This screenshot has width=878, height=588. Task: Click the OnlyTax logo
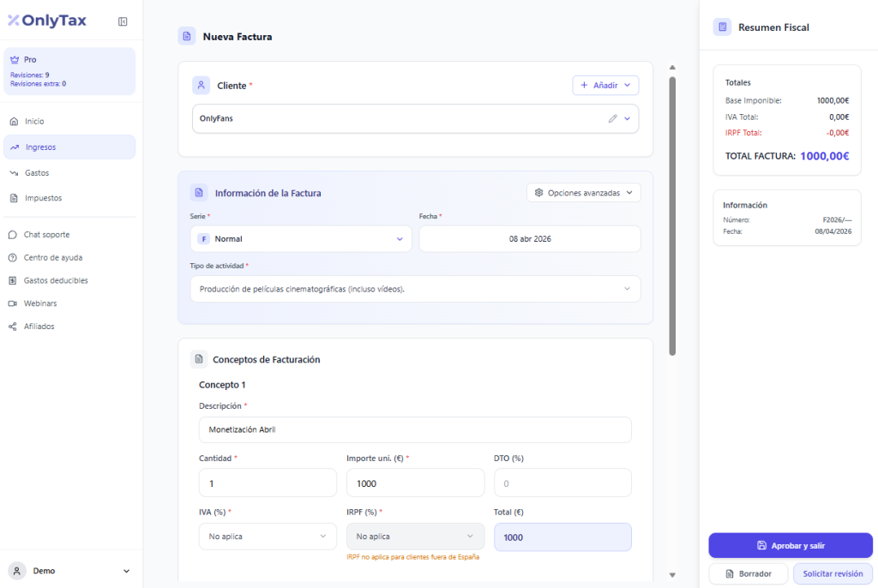[x=47, y=21]
